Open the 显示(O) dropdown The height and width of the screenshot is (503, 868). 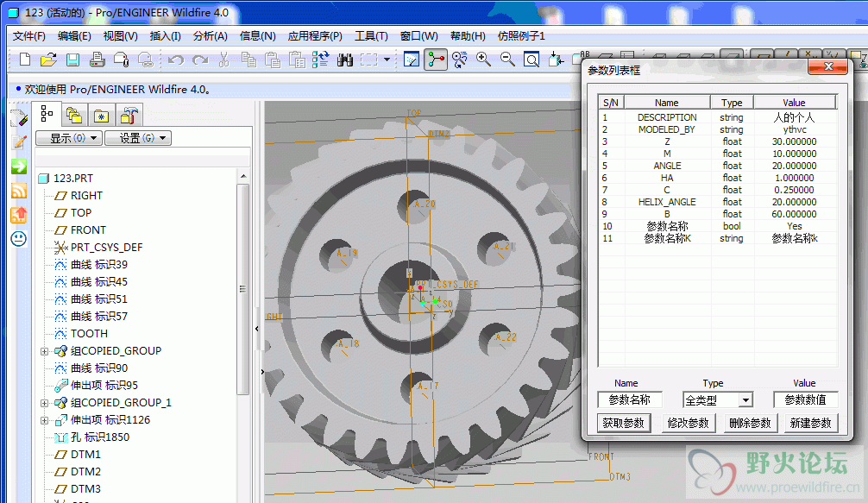coord(69,138)
